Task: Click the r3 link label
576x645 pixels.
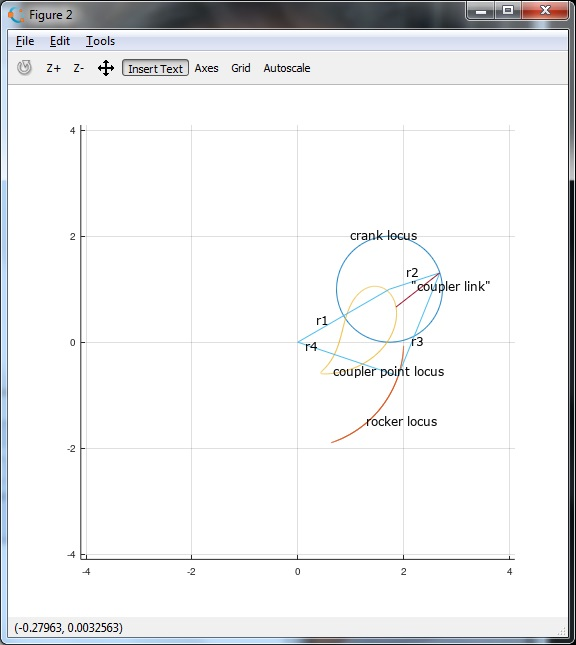Action: tap(417, 341)
